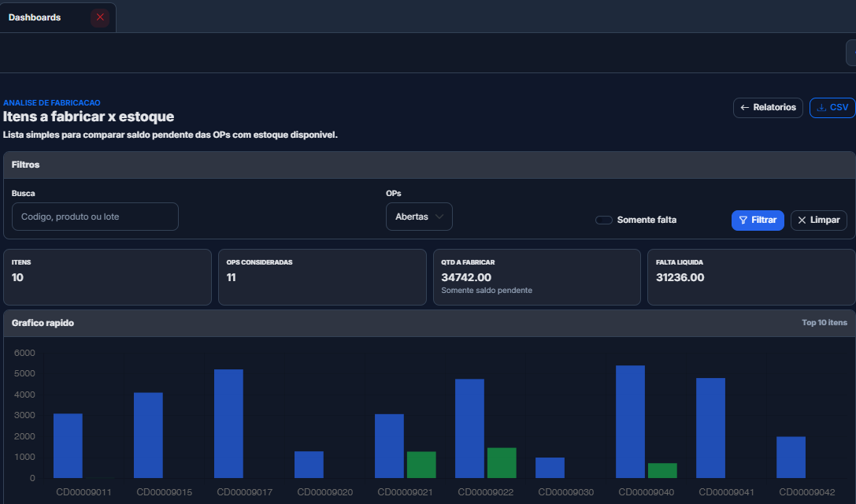Toggle the Somente falta switch
This screenshot has width=856, height=504.
(603, 220)
